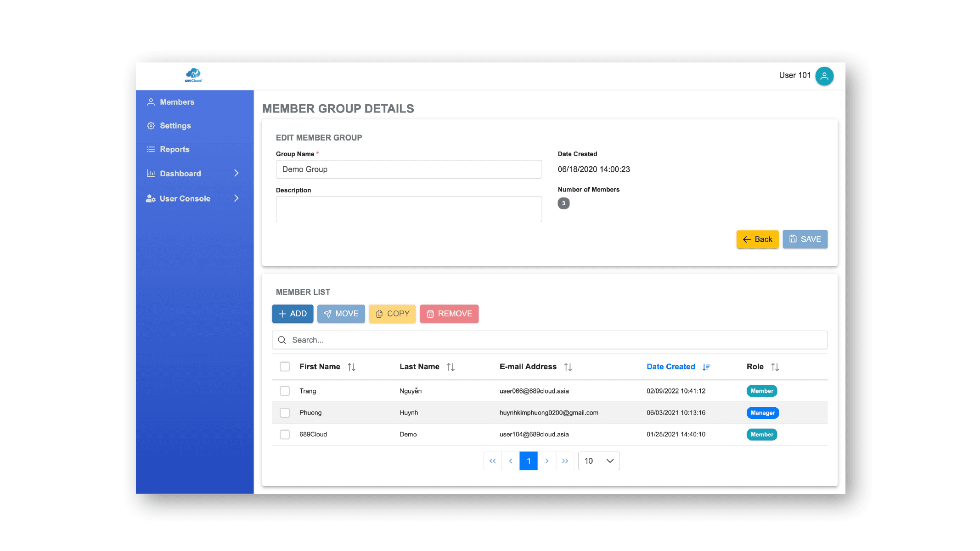
Task: Sort by First Name column arrows
Action: pyautogui.click(x=351, y=367)
